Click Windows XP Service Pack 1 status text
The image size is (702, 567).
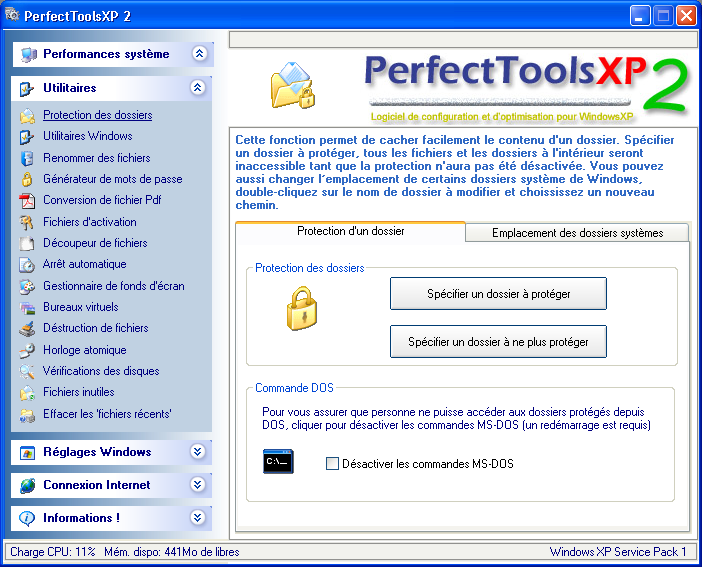pyautogui.click(x=618, y=552)
